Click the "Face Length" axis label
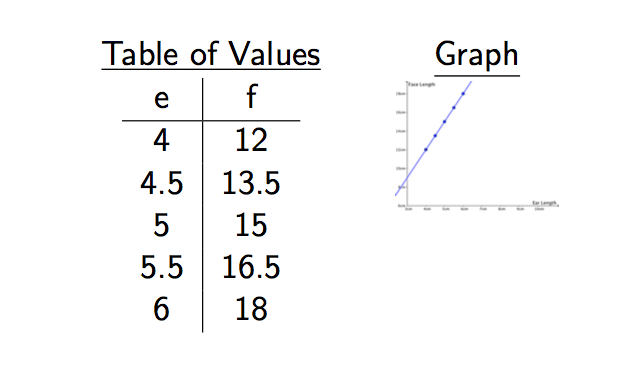The width and height of the screenshot is (638, 376). [x=422, y=85]
